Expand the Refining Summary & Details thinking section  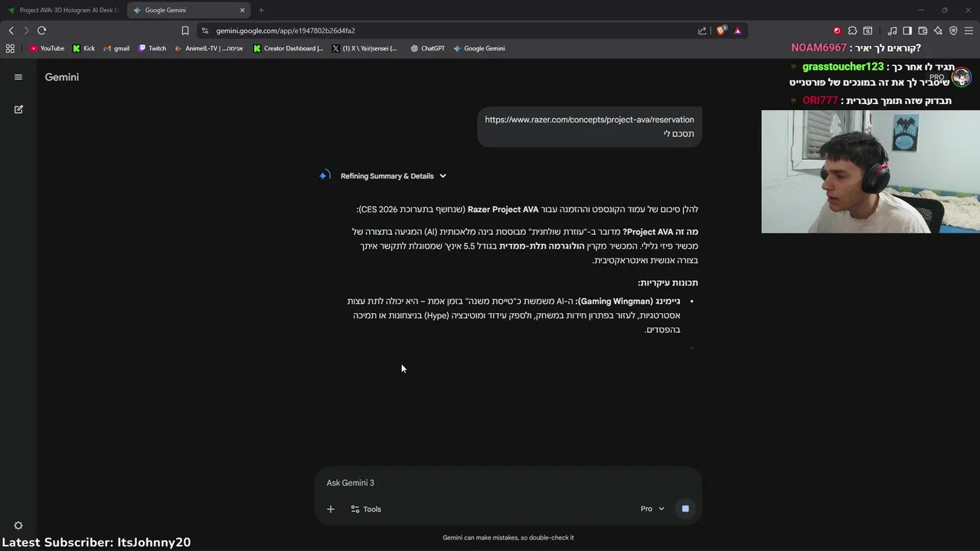394,176
